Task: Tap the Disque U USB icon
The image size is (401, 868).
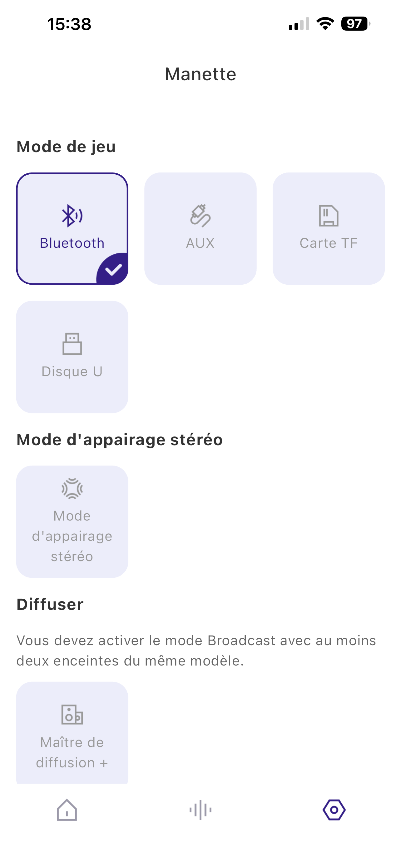Action: [x=72, y=344]
